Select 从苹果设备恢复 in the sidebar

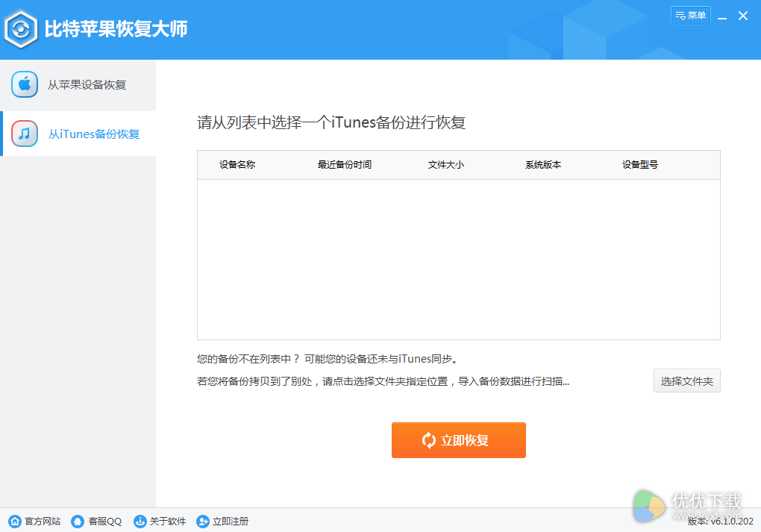click(78, 84)
